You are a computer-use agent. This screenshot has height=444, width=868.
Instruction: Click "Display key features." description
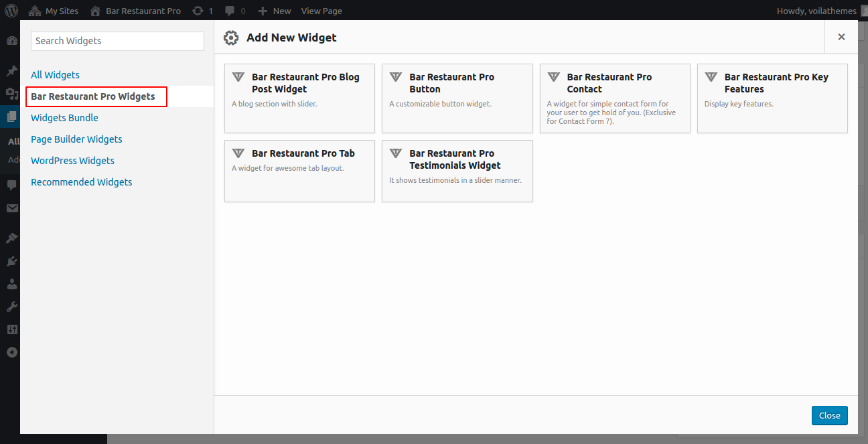739,104
